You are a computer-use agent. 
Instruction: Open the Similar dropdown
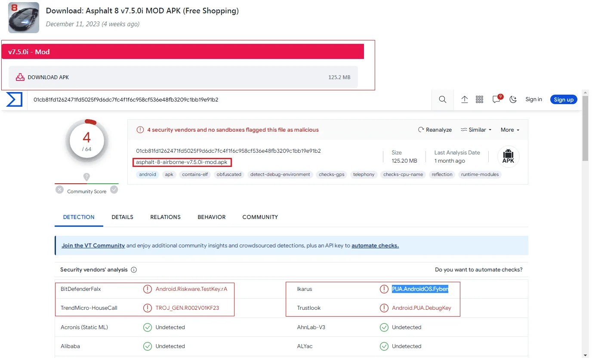tap(476, 130)
